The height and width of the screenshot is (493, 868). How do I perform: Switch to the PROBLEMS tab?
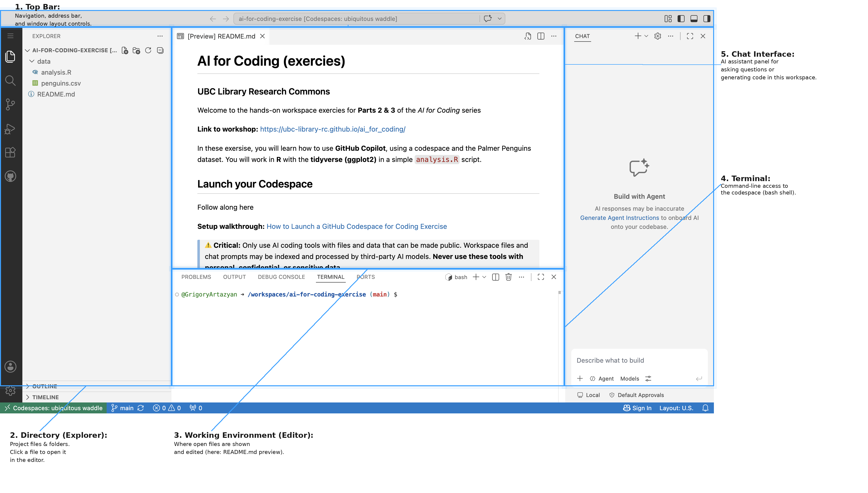196,277
